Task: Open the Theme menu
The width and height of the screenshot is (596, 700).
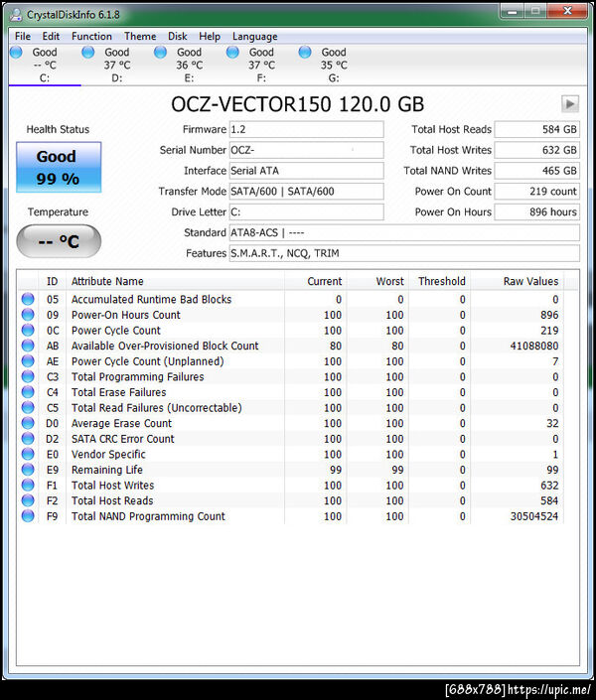Action: (140, 36)
